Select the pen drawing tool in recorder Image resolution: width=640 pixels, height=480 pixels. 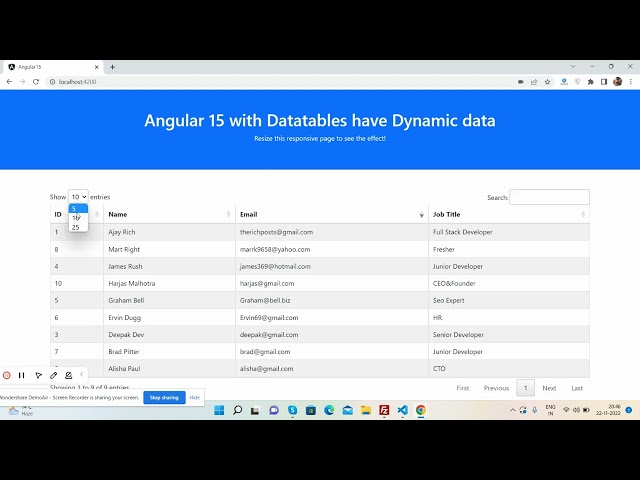coord(53,375)
